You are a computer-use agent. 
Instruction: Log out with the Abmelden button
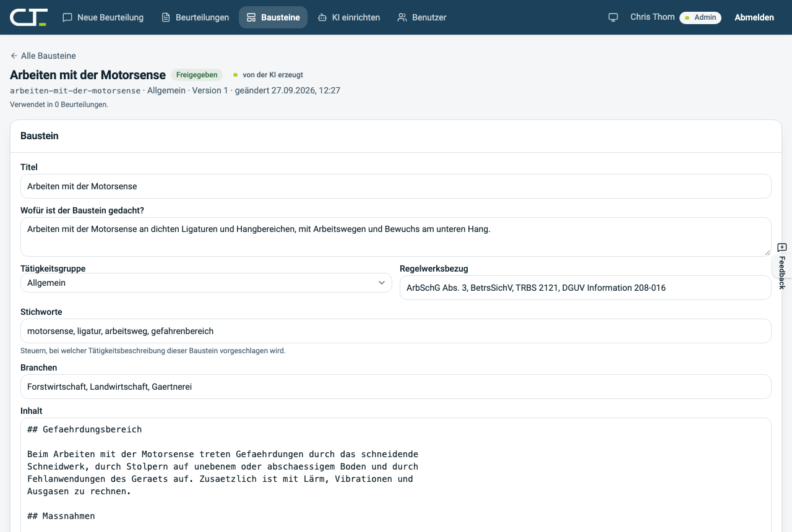tap(754, 17)
